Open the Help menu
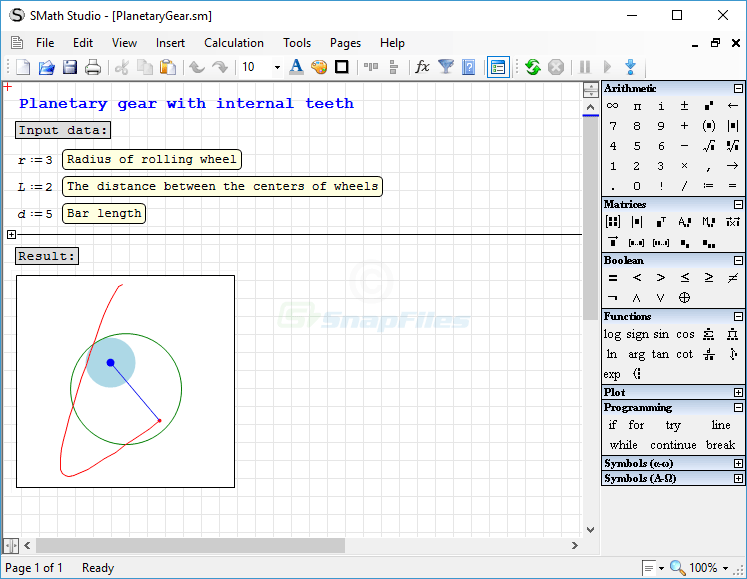This screenshot has height=579, width=747. (392, 43)
